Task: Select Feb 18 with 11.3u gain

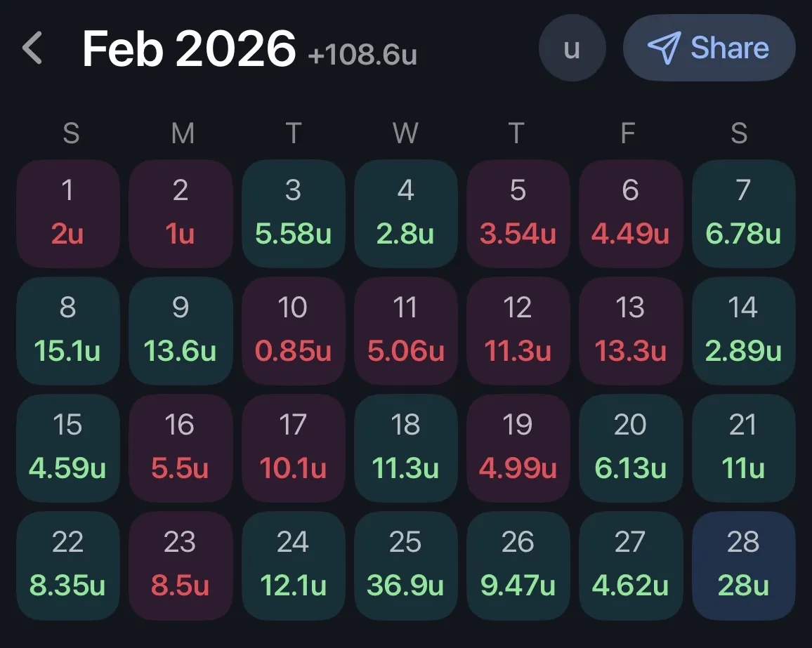Action: (x=405, y=448)
